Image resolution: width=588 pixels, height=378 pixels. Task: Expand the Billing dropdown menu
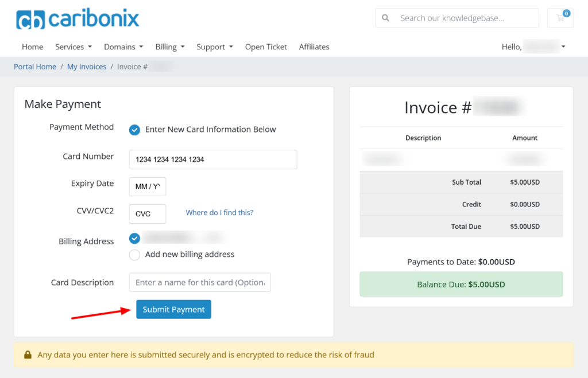[x=169, y=47]
